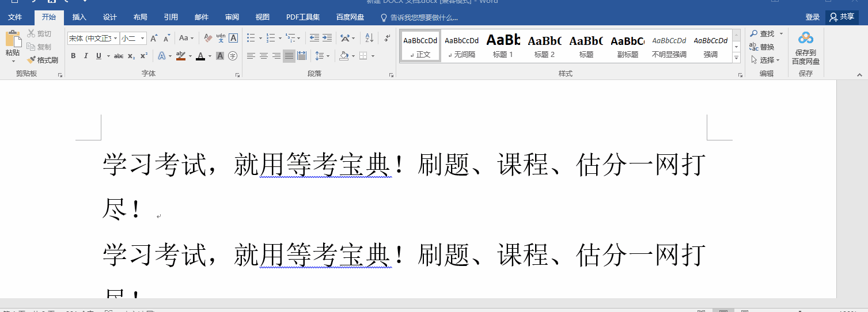Screen dimensions: 868x312
Task: Open the Font dialog launcher
Action: [237, 75]
